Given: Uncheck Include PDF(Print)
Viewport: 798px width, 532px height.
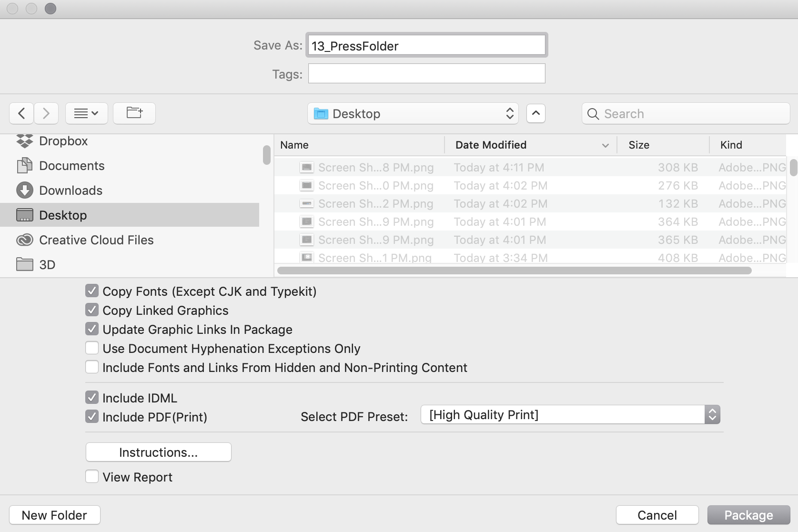Looking at the screenshot, I should (92, 417).
